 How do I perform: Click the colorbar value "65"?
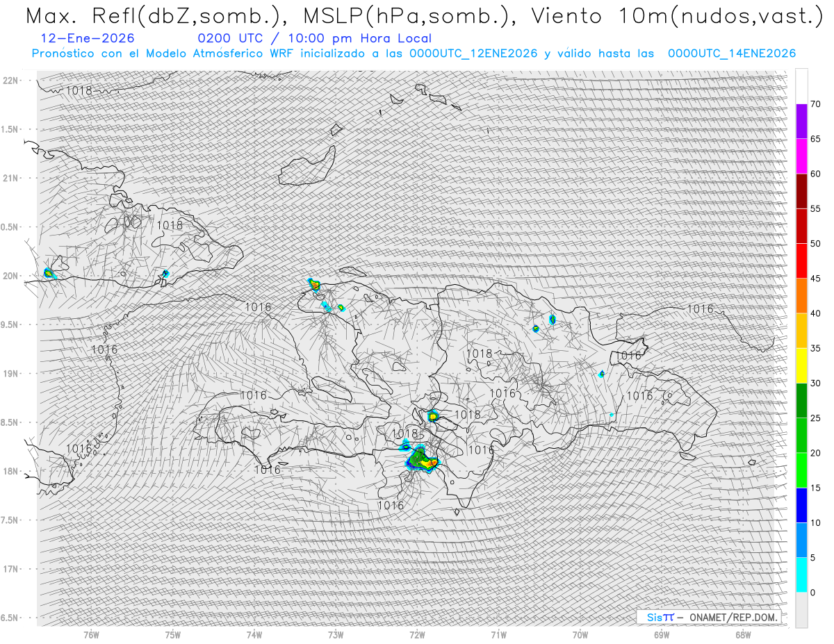815,139
